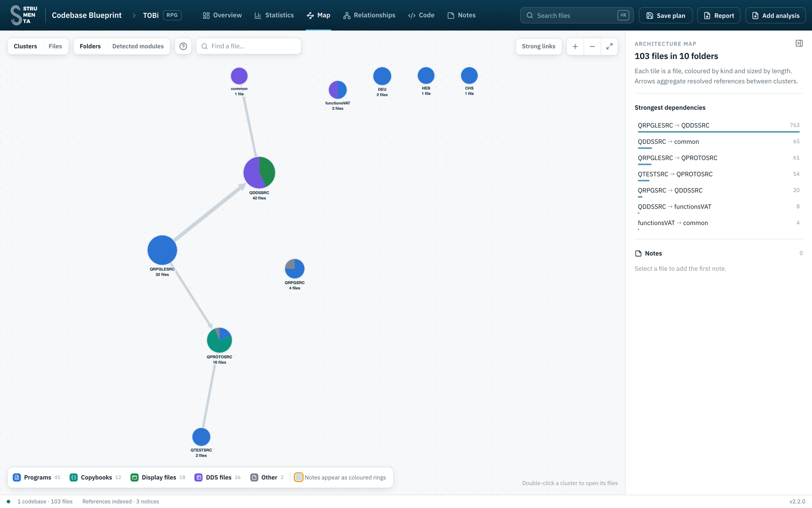
Task: Group map by Detected modules
Action: [x=138, y=46]
